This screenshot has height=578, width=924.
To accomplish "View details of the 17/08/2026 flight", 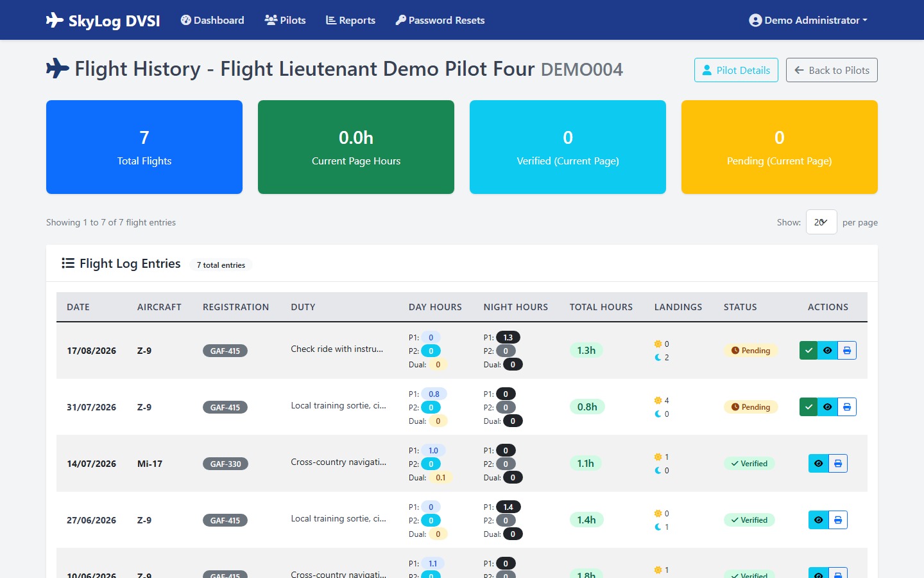I will [x=828, y=351].
